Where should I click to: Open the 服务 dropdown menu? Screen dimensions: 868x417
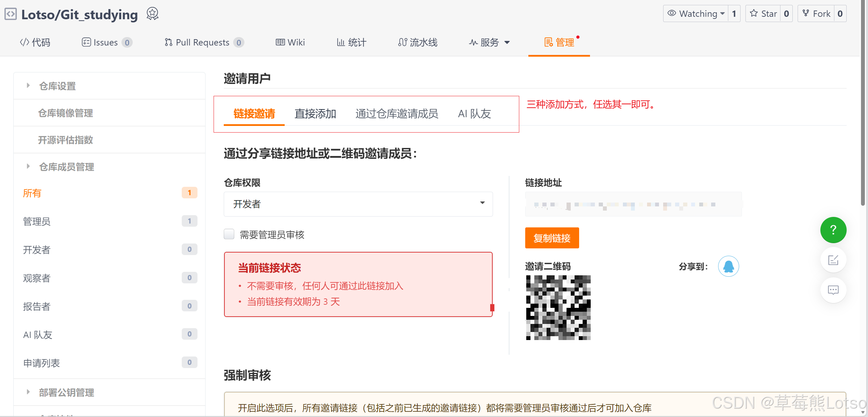coord(489,42)
